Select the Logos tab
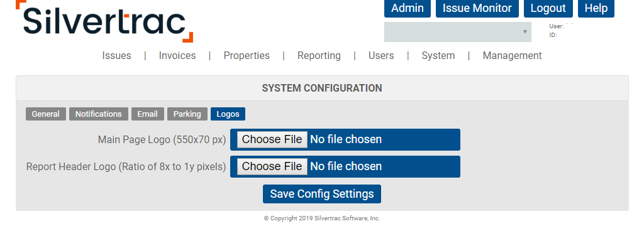Screen dimensions: 644x236 point(228,114)
